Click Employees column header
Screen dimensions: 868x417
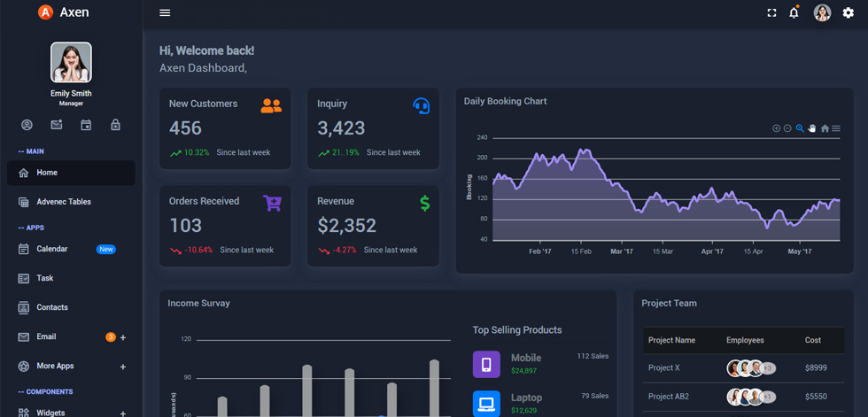[745, 340]
